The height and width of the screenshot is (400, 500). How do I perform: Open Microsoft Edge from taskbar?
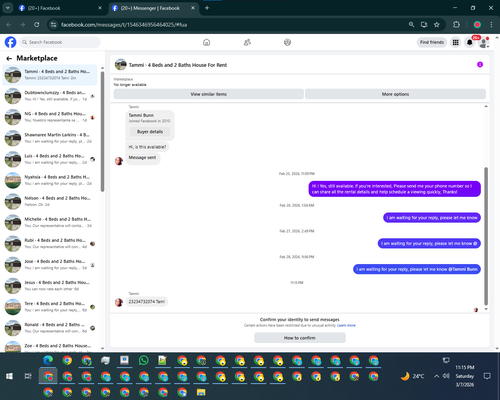pos(48,360)
